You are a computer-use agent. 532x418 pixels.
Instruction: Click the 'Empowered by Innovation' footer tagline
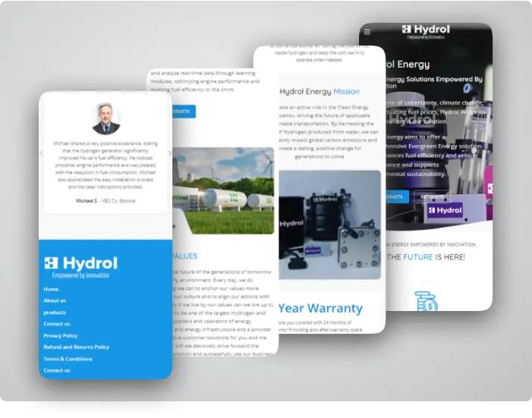(x=80, y=275)
